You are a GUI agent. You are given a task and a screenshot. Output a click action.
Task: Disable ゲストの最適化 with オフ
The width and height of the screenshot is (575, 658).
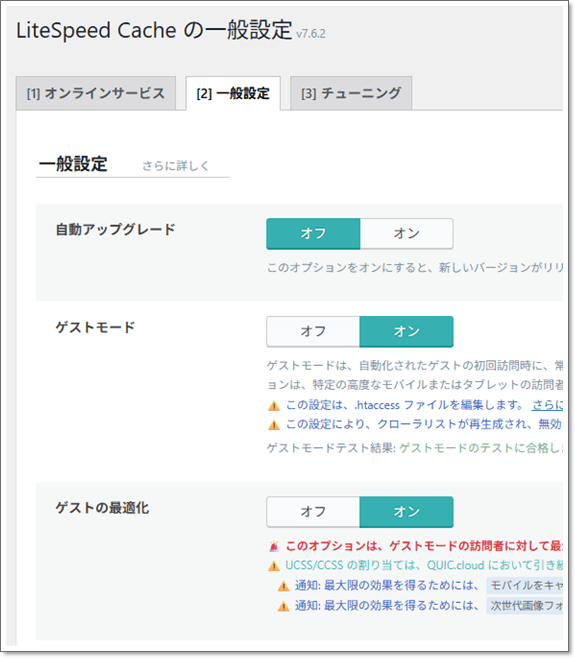click(313, 512)
